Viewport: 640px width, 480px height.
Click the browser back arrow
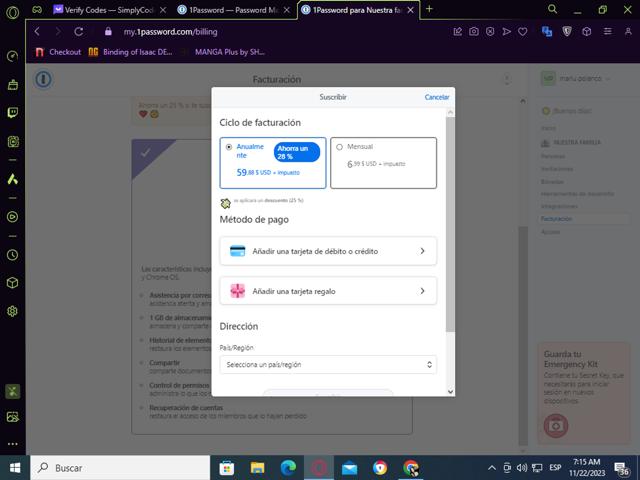(37, 31)
